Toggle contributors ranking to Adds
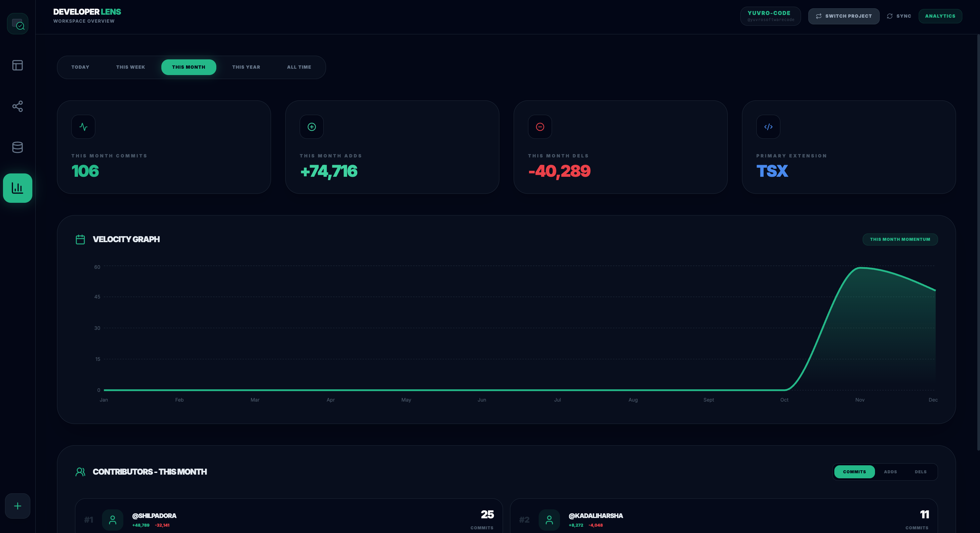The width and height of the screenshot is (980, 533). [x=890, y=472]
